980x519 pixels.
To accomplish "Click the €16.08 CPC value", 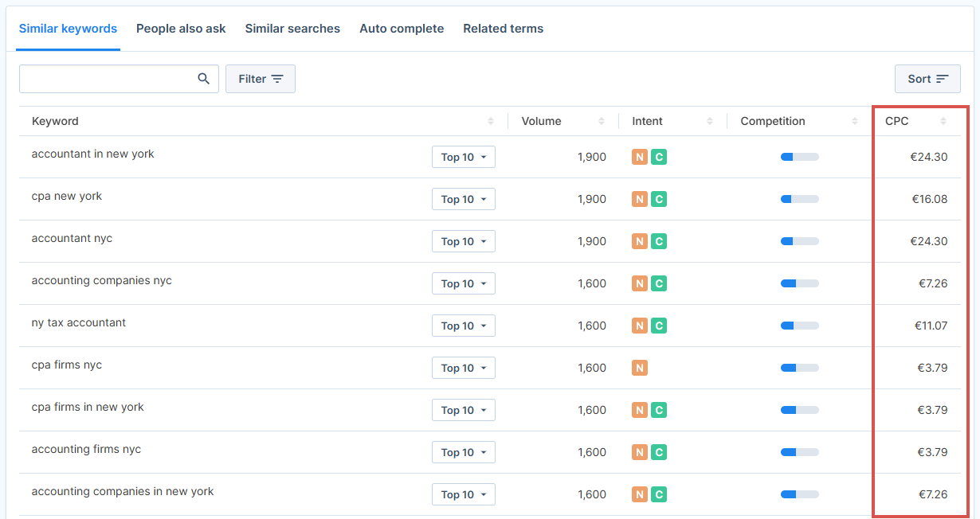I will (x=930, y=199).
